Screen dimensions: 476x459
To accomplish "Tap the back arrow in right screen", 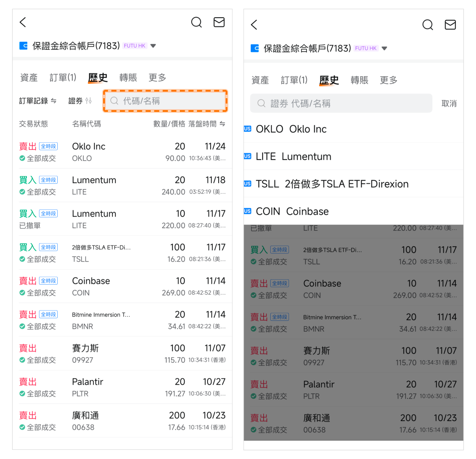I will click(254, 25).
